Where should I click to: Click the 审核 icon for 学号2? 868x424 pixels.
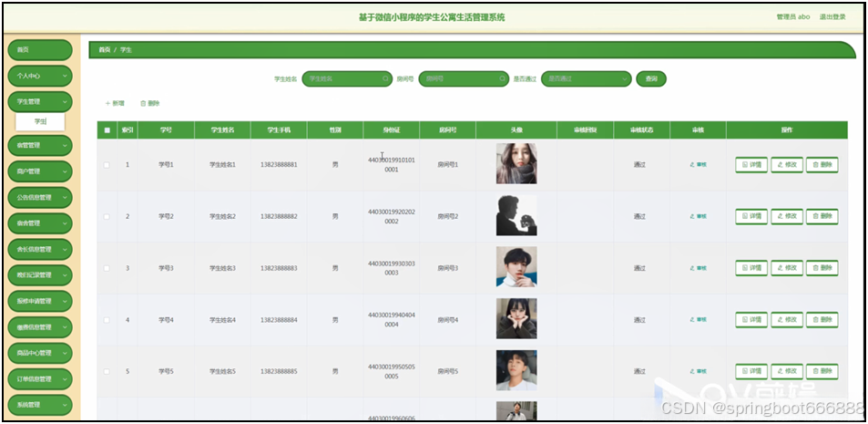(698, 217)
